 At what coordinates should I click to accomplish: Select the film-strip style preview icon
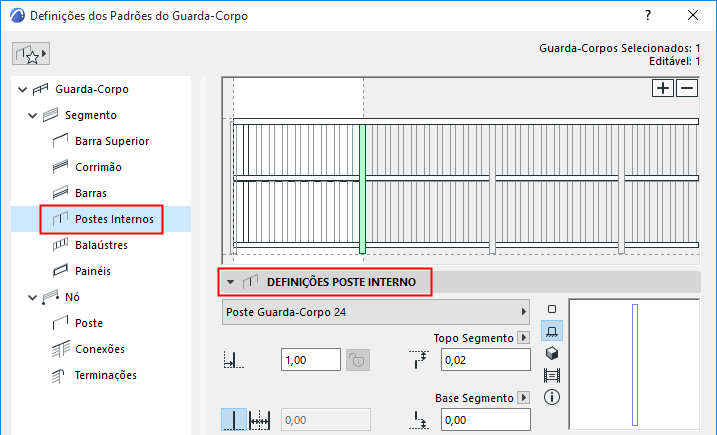coord(552,376)
